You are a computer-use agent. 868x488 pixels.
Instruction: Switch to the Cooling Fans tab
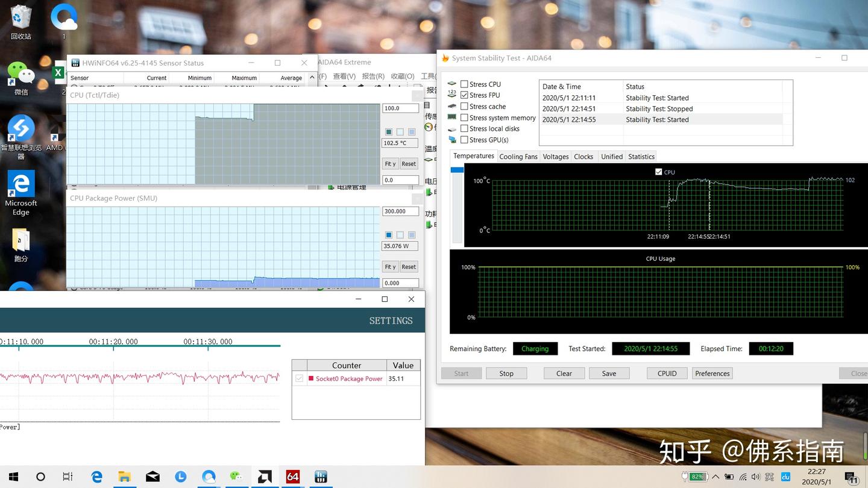[x=518, y=157]
